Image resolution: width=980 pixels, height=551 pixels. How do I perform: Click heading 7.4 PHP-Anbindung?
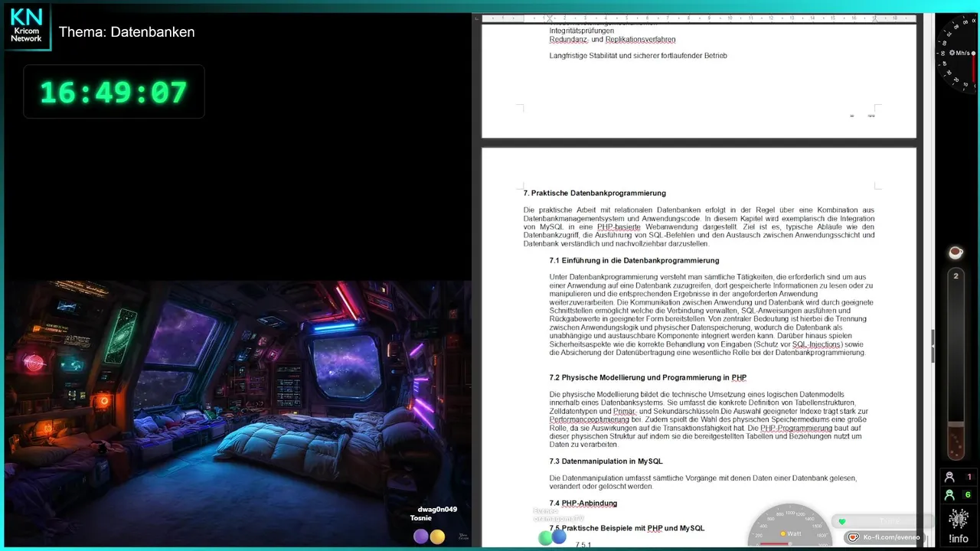click(x=583, y=503)
